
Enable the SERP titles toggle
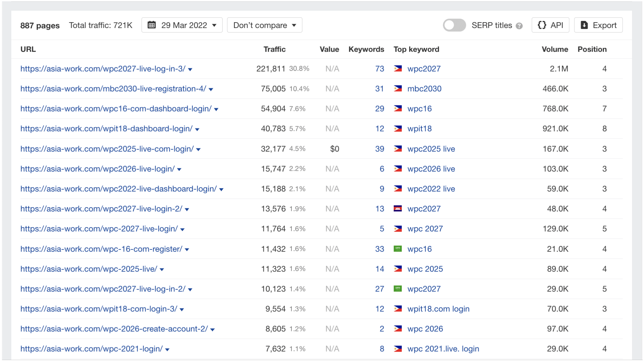[454, 25]
